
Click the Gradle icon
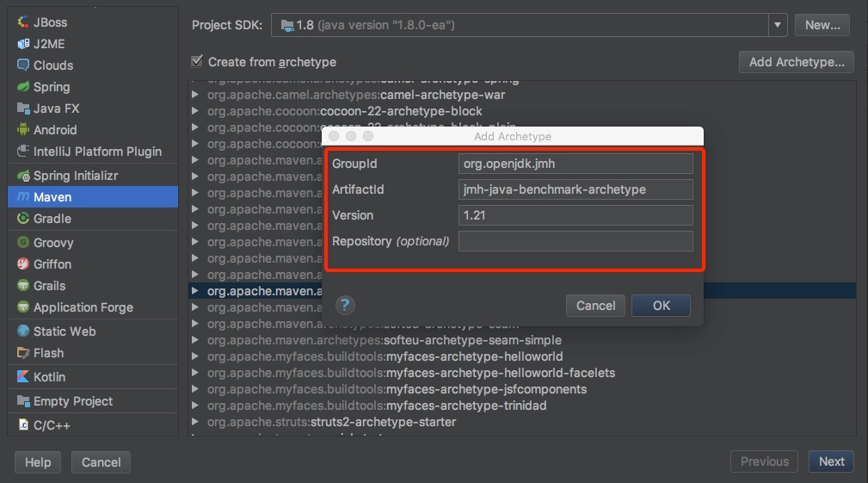[x=22, y=219]
